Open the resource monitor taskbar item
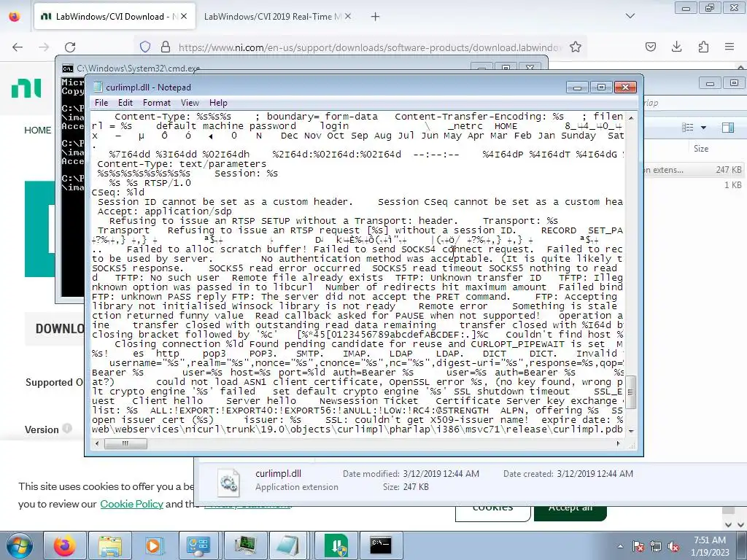 tap(245, 545)
